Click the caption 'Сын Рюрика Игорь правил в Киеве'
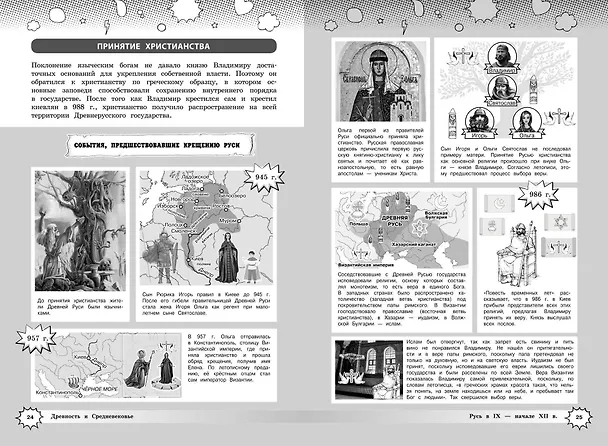This screenshot has width=608, height=446. point(206,304)
